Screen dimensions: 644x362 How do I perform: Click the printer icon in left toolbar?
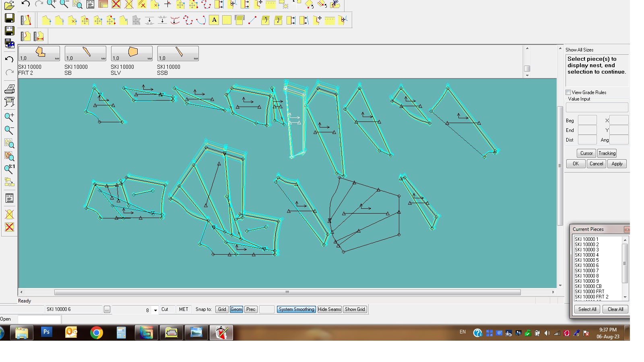tap(9, 89)
